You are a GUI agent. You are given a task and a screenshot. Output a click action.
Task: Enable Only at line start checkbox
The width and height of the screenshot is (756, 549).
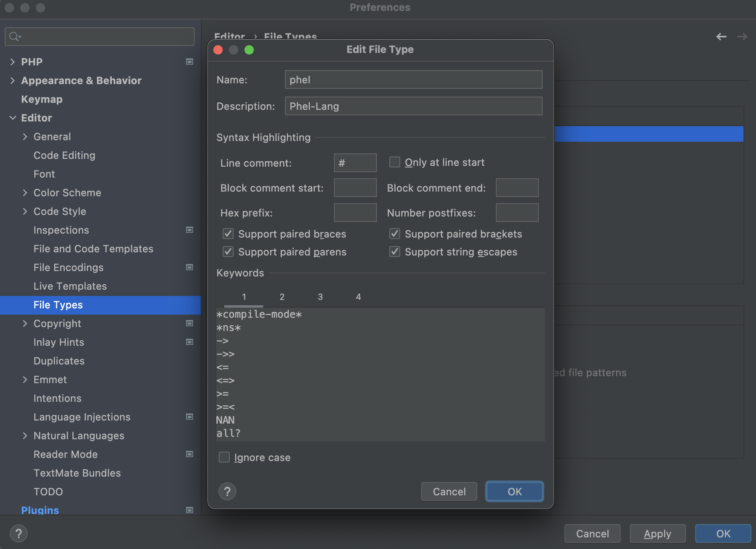(x=395, y=162)
